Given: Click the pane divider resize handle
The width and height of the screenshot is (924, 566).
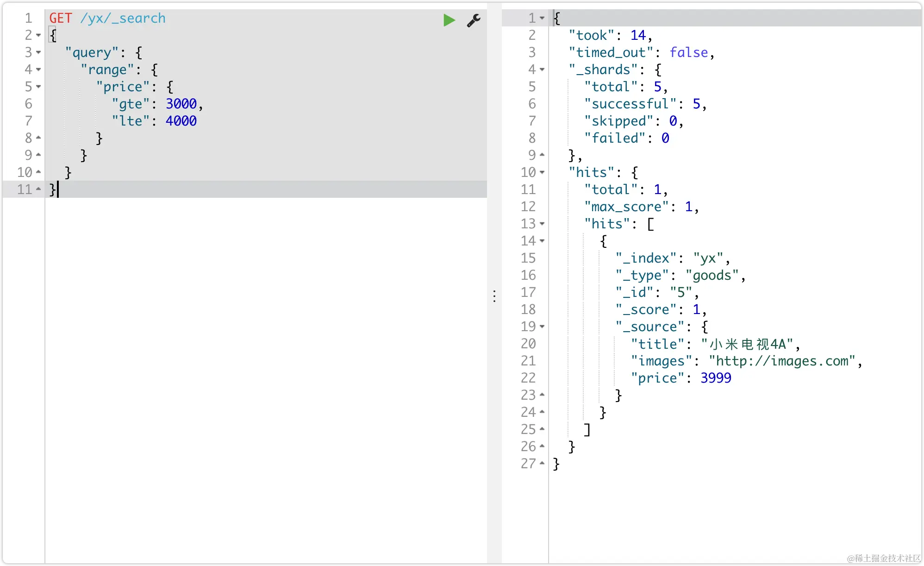Looking at the screenshot, I should click(494, 296).
